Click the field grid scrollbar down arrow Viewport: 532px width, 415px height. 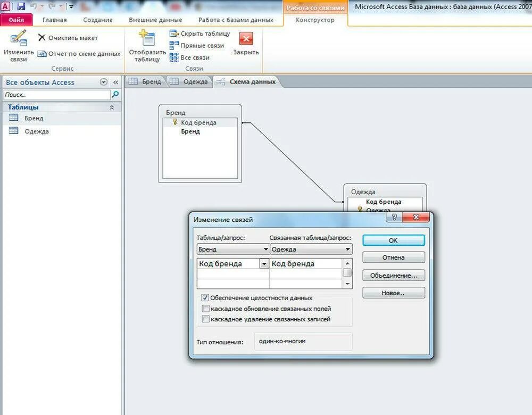pos(347,284)
